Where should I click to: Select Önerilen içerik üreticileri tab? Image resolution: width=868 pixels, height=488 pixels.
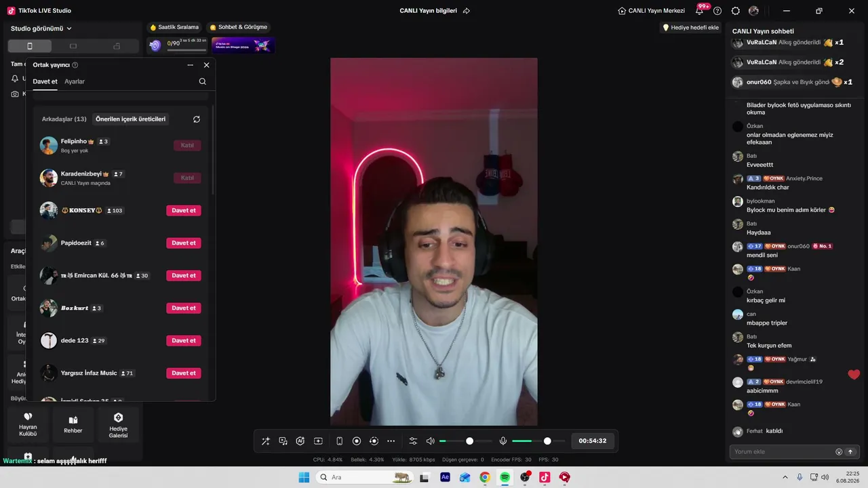point(130,119)
